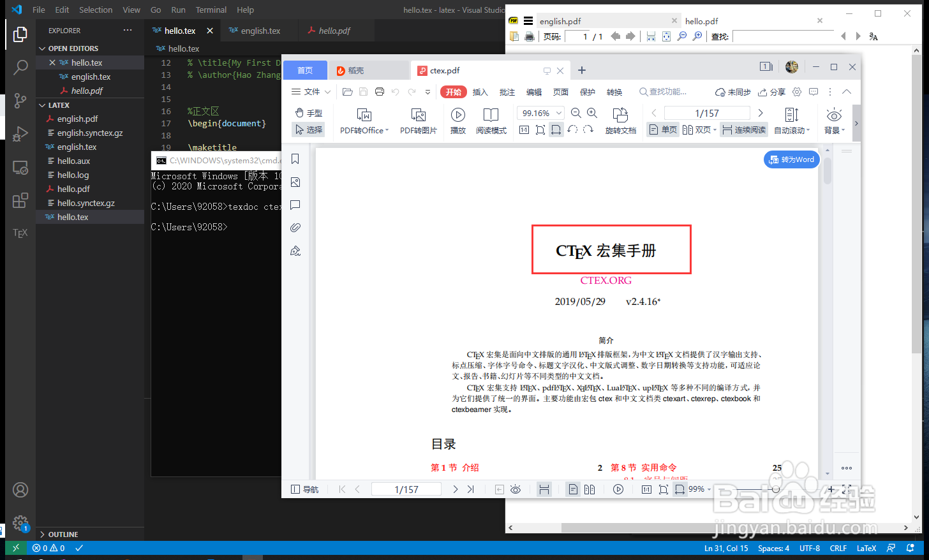Open the TeX (LaTeX Workshop) sidebar view

(x=20, y=233)
